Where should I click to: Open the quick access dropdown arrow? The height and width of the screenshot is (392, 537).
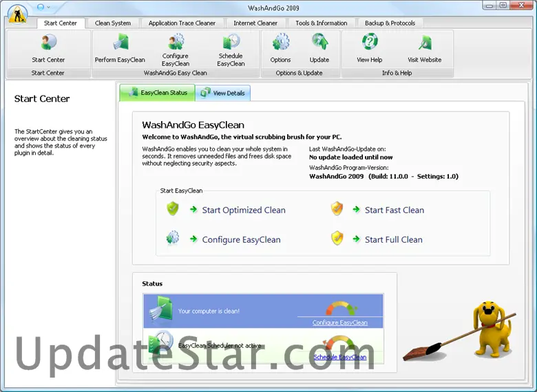point(49,7)
